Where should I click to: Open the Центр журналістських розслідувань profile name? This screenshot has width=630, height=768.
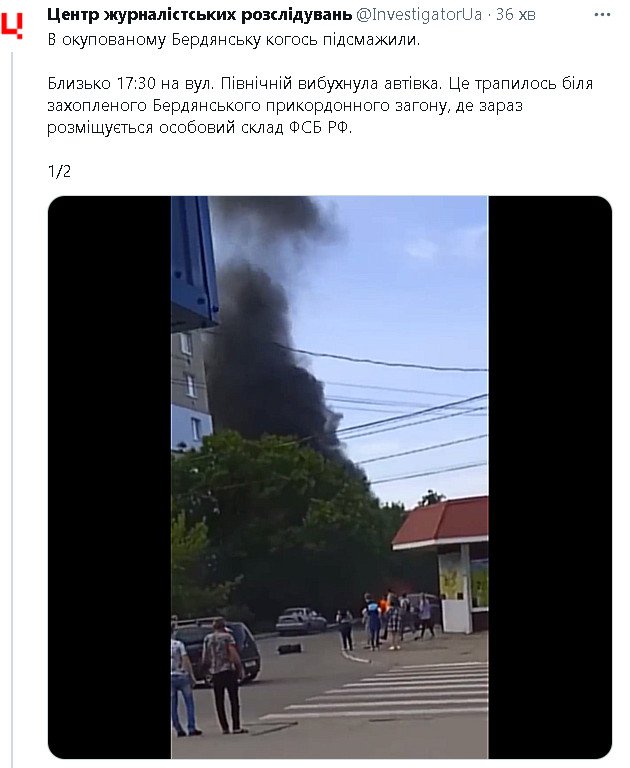[x=199, y=15]
